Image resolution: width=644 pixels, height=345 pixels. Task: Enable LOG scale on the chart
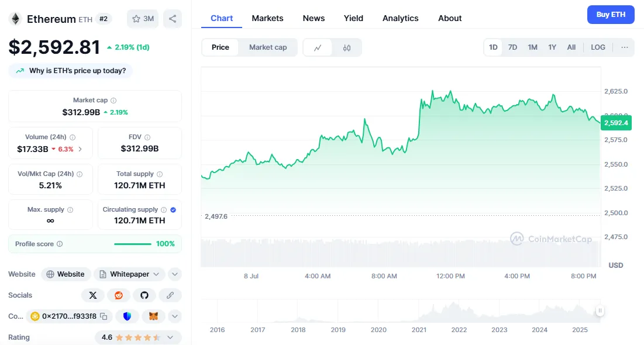(x=598, y=47)
